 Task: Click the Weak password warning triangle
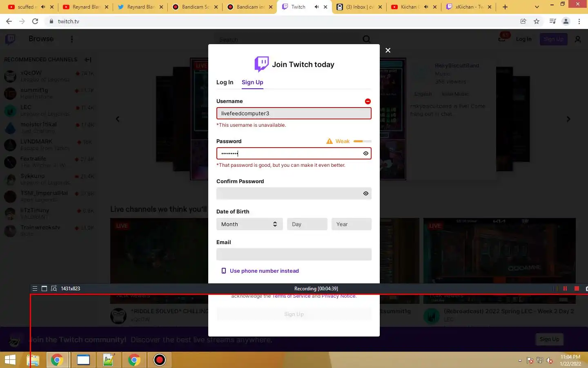[330, 141]
